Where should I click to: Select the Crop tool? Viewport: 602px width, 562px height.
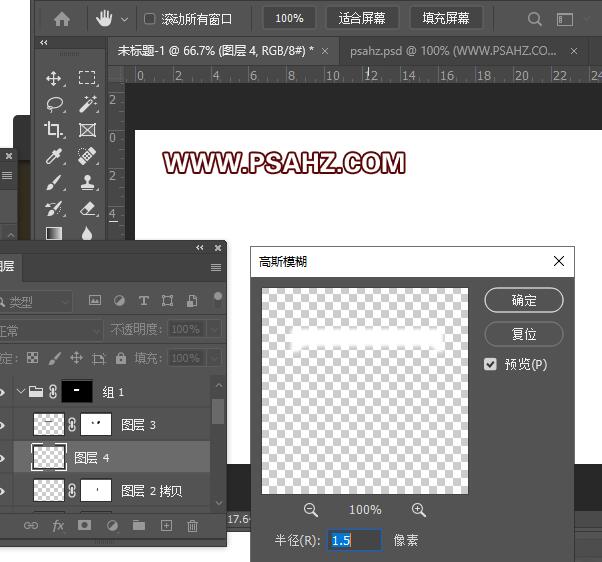[53, 130]
